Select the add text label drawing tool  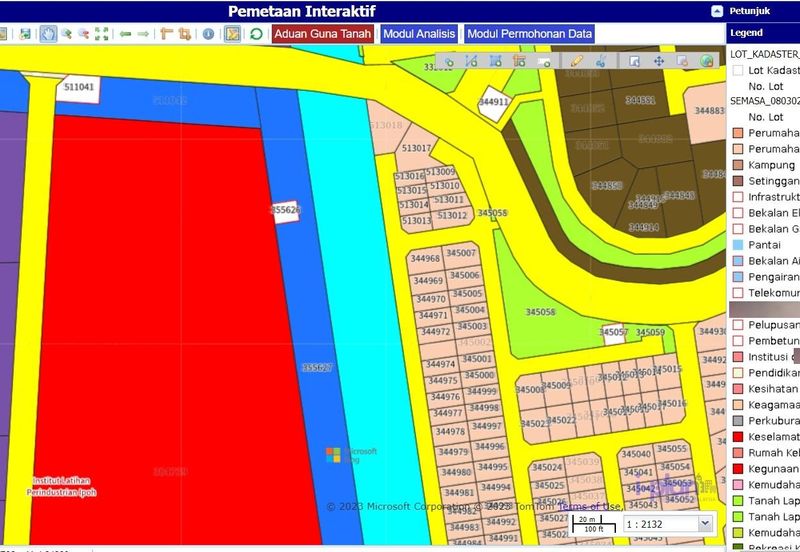(544, 62)
